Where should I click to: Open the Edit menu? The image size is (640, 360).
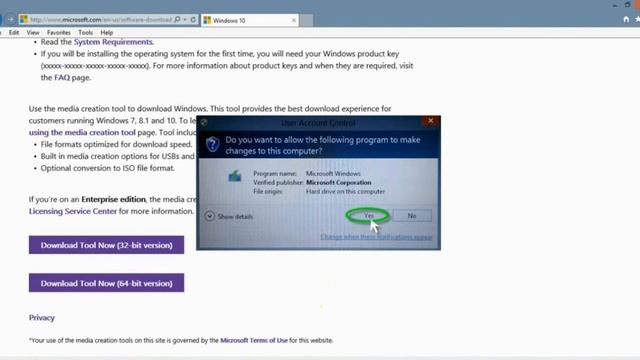14,32
